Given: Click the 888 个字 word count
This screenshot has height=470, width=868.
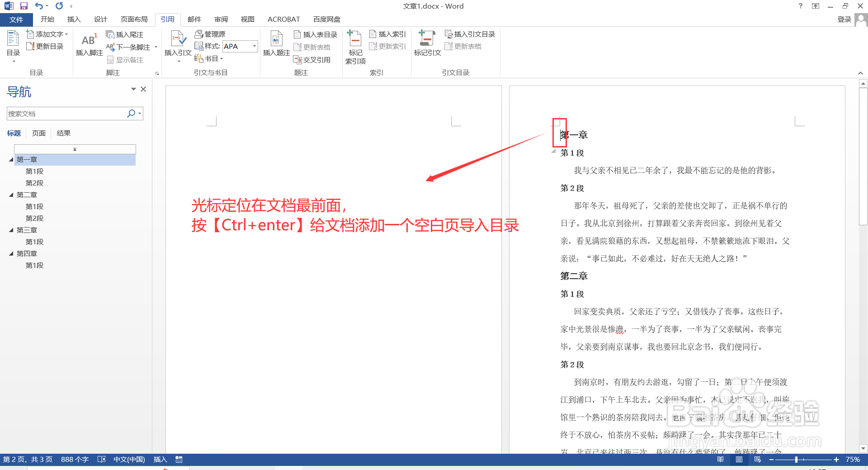Looking at the screenshot, I should [75, 459].
